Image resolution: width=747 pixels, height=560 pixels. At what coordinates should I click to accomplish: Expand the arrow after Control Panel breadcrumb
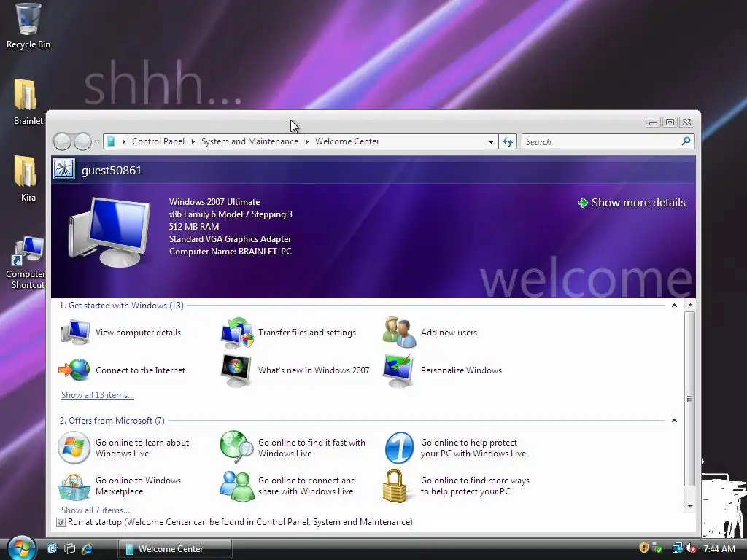click(x=193, y=141)
